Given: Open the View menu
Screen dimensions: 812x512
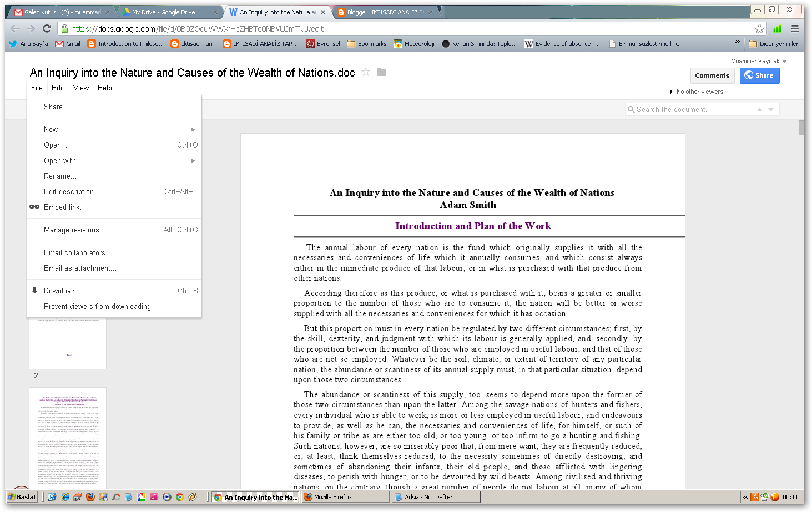Looking at the screenshot, I should (81, 88).
